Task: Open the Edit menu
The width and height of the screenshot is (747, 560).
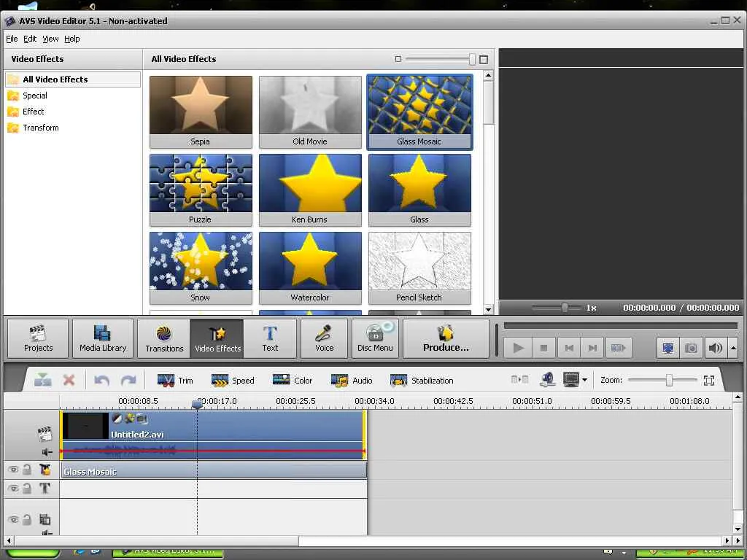Action: pos(30,39)
